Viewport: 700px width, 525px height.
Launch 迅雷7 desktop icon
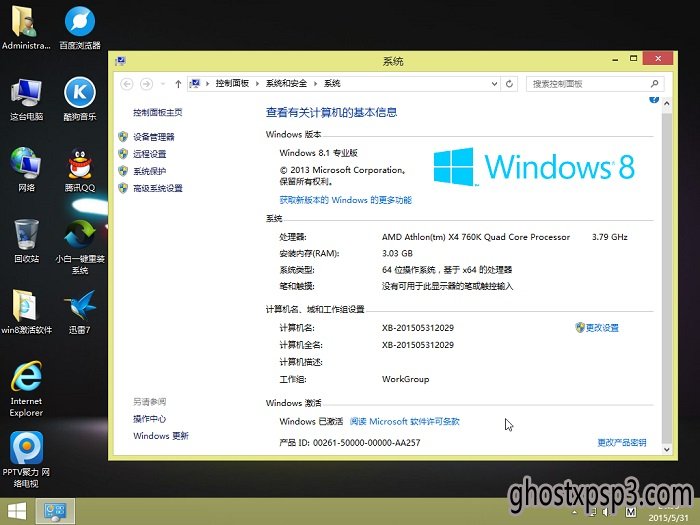point(80,312)
